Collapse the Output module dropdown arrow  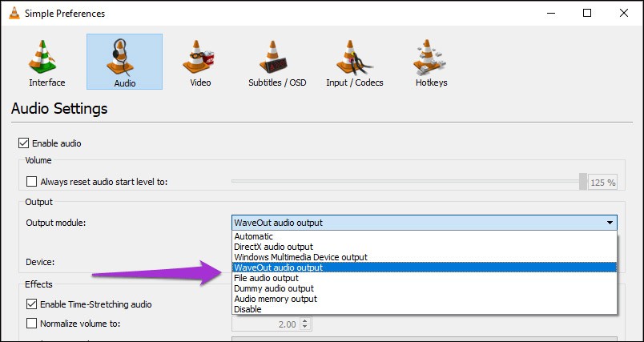click(x=610, y=222)
